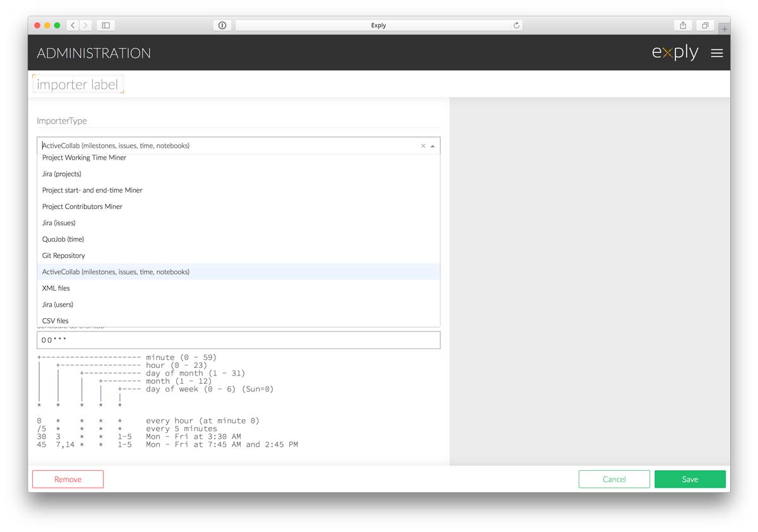Choose Git Repository importer
The image size is (758, 532).
coord(238,256)
